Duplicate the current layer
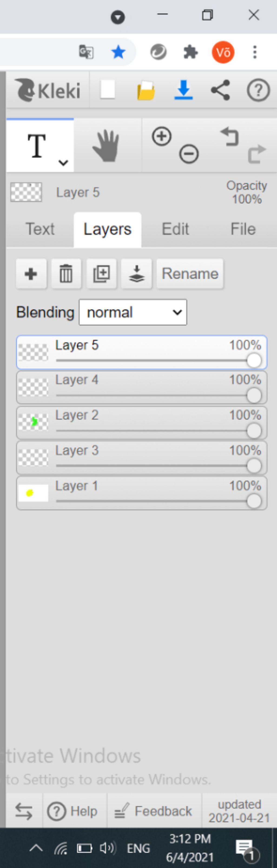Viewport: 277px width, 868px height. point(101,274)
